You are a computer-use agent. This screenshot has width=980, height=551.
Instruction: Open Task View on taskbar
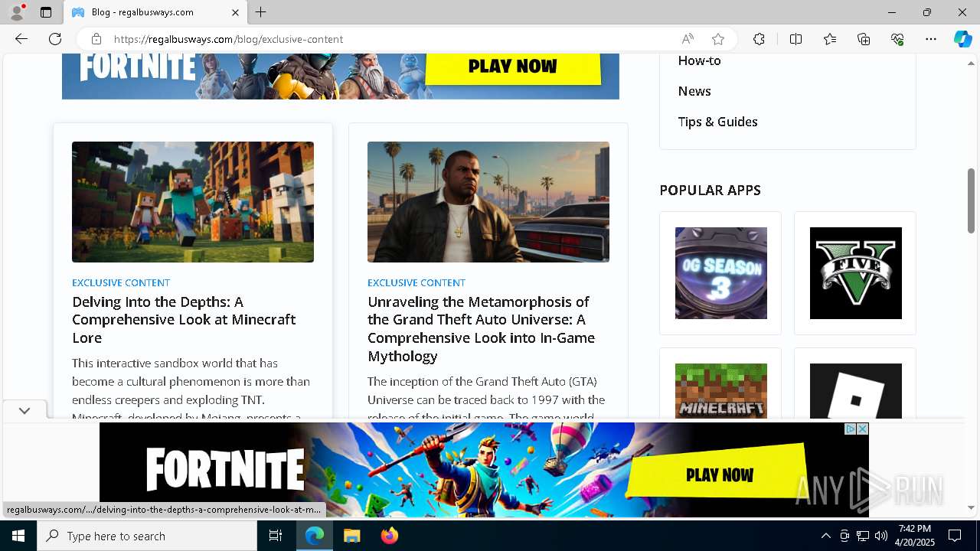click(276, 536)
